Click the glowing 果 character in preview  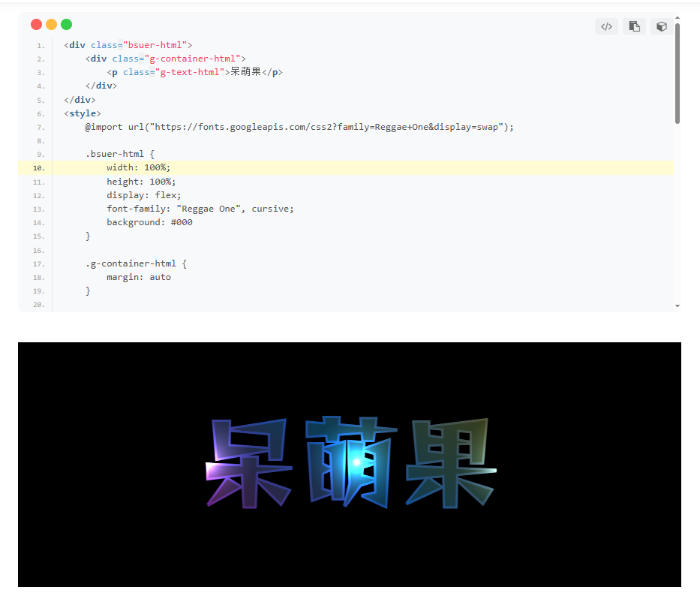pyautogui.click(x=451, y=463)
